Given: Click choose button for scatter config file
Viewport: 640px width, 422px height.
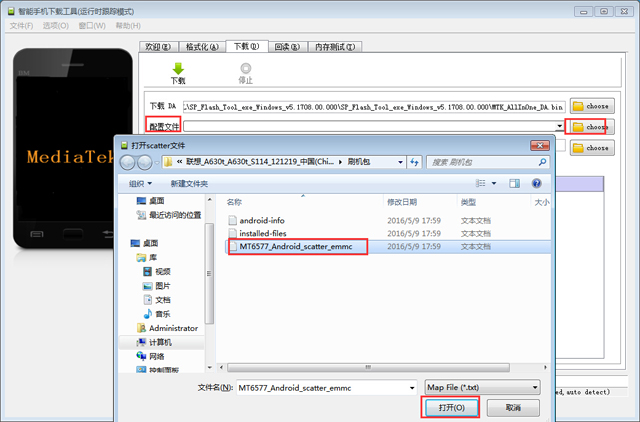Looking at the screenshot, I should tap(590, 127).
